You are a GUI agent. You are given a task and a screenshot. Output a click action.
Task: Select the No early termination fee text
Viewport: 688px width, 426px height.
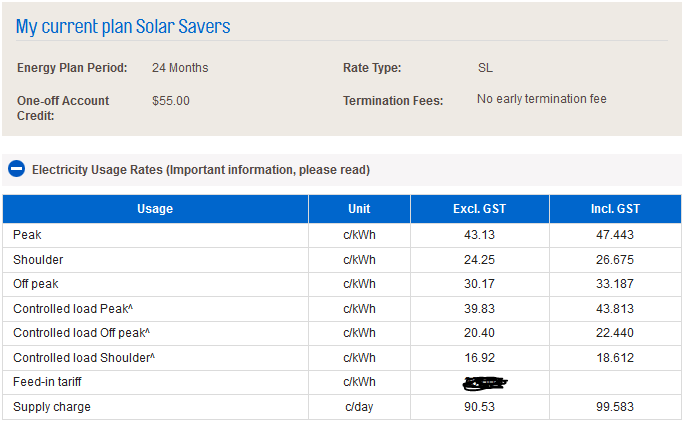click(541, 99)
